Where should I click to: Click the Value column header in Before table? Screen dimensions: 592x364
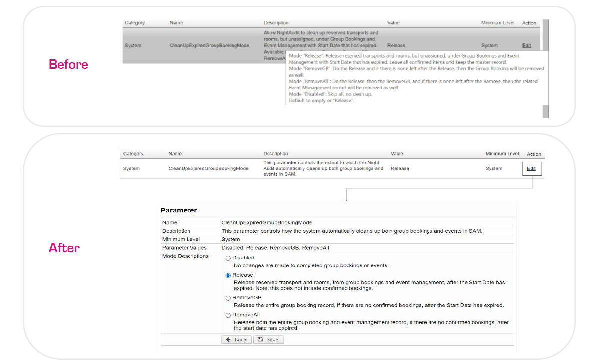click(393, 23)
